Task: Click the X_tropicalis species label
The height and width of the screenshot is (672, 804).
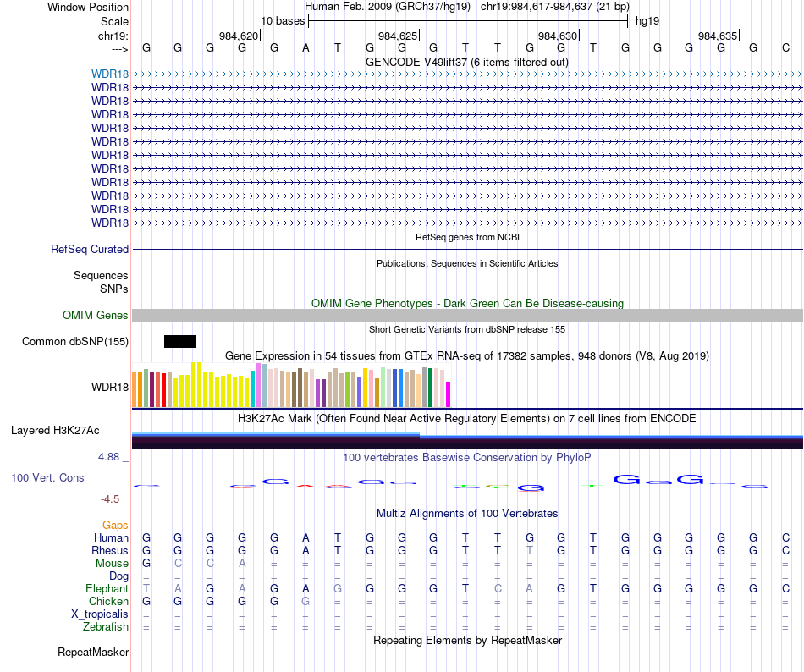Action: [100, 614]
